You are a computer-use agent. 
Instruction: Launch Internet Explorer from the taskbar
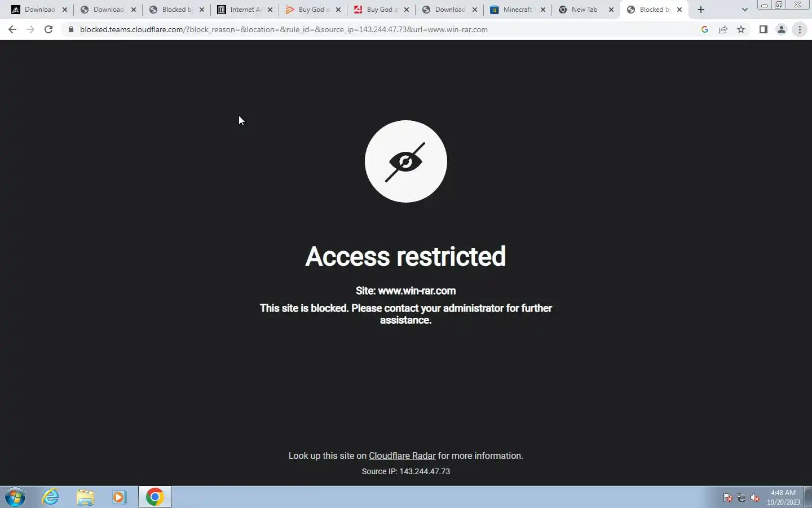tap(51, 497)
